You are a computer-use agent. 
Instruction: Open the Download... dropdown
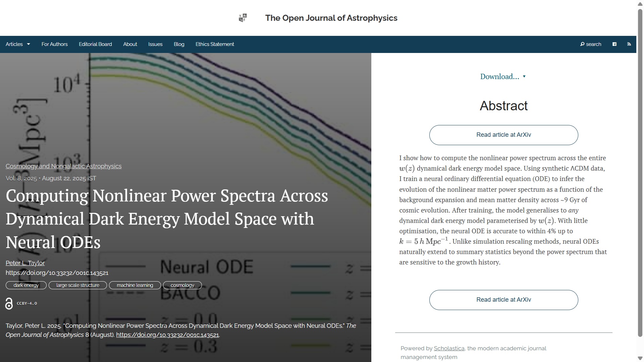(x=503, y=76)
